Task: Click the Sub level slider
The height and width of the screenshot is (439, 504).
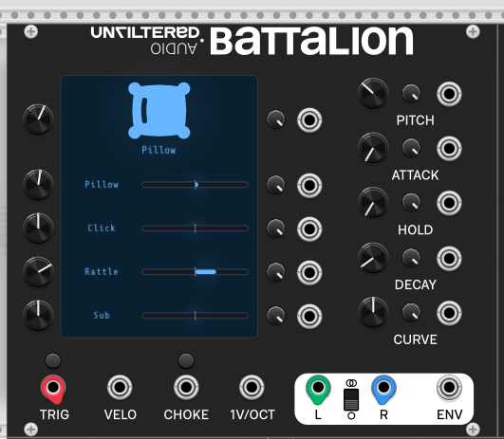Action: click(196, 316)
